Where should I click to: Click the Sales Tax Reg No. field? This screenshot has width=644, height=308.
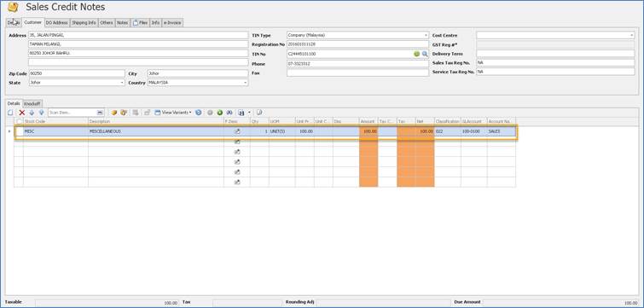[555, 63]
